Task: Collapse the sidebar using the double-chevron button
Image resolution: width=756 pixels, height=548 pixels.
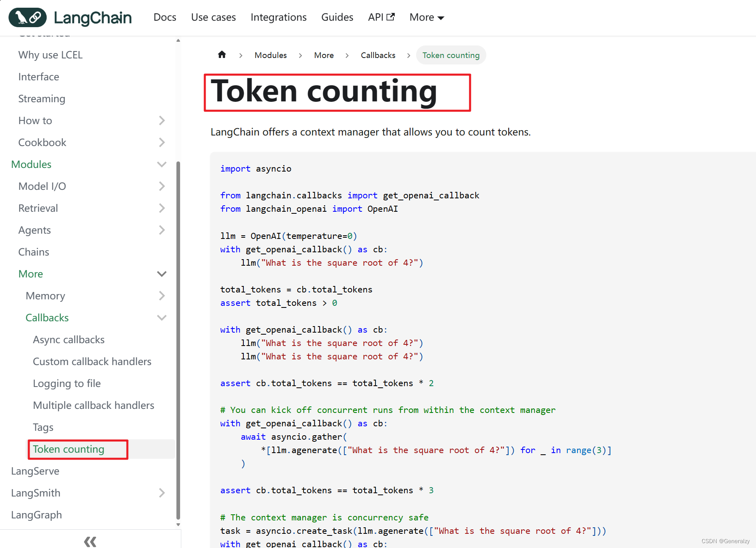Action: click(x=90, y=541)
